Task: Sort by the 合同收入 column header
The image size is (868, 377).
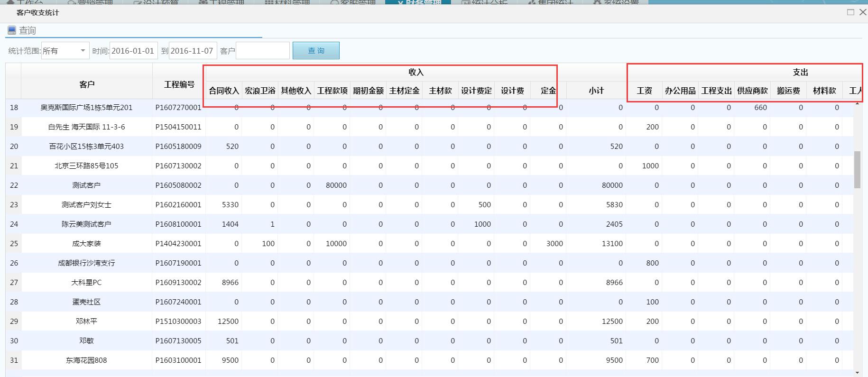Action: pyautogui.click(x=224, y=91)
